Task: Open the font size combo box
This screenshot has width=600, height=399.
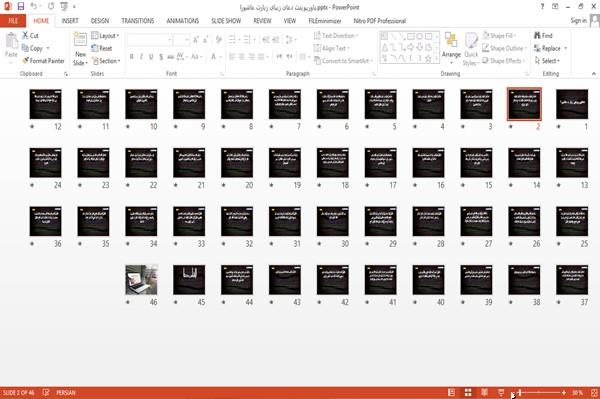Action: click(x=181, y=39)
